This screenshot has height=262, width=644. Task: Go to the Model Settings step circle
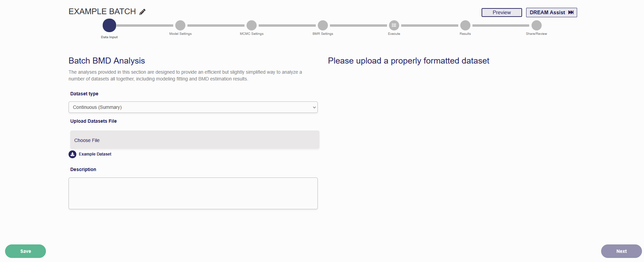(180, 25)
